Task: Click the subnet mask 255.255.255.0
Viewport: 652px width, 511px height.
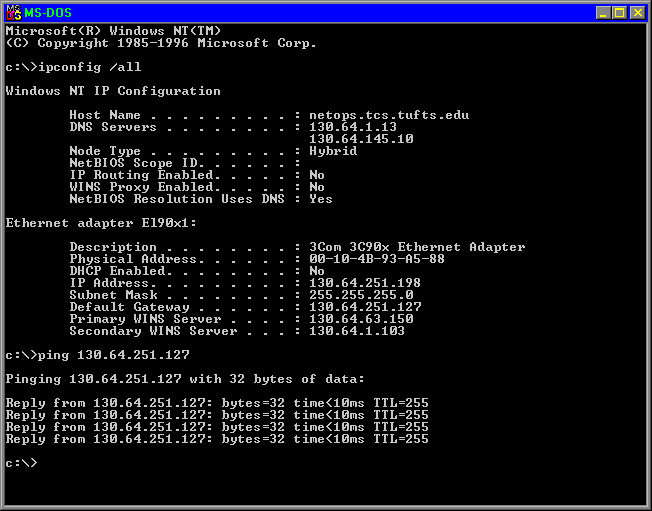Action: 361,295
